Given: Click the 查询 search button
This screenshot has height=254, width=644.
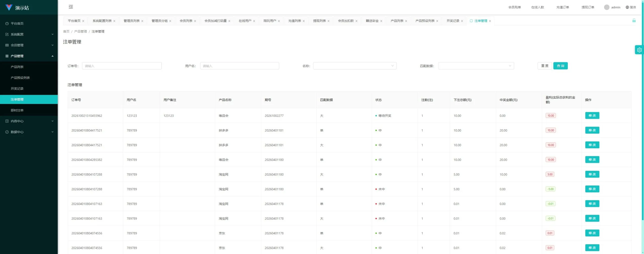Looking at the screenshot, I should [x=560, y=66].
